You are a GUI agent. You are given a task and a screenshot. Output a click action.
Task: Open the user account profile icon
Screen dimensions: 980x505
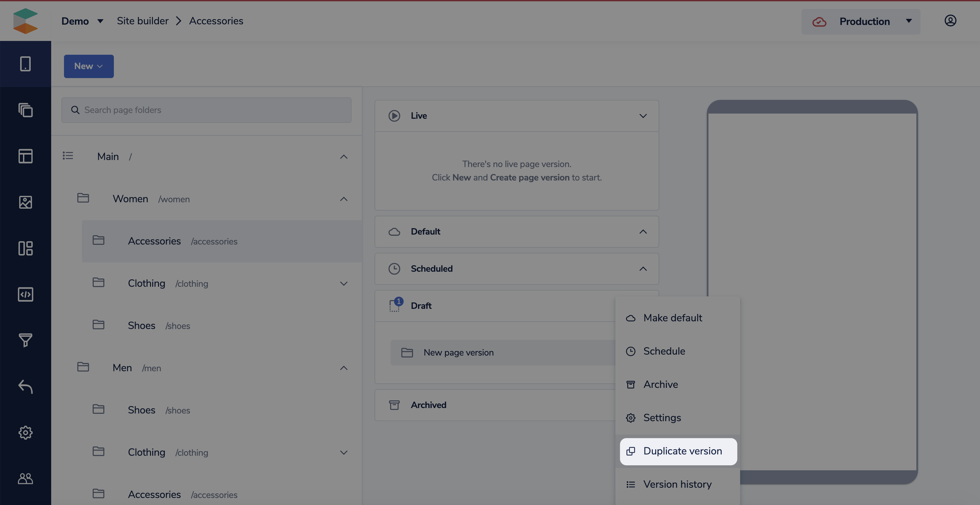tap(950, 20)
